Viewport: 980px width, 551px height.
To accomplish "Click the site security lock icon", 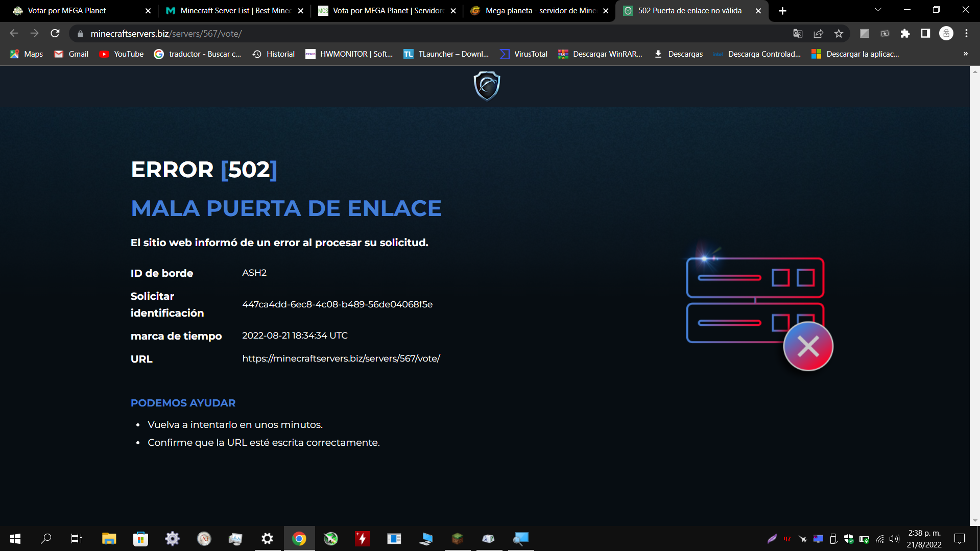I will (80, 34).
